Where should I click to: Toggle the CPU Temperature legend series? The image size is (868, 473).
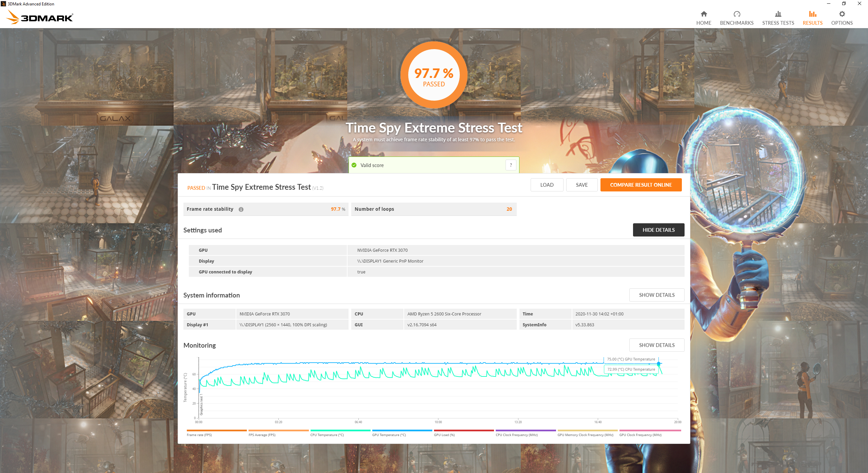tap(327, 435)
